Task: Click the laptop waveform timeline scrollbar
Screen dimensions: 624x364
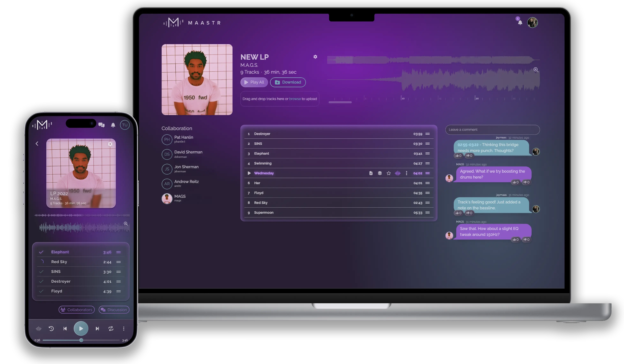Action: click(x=340, y=102)
